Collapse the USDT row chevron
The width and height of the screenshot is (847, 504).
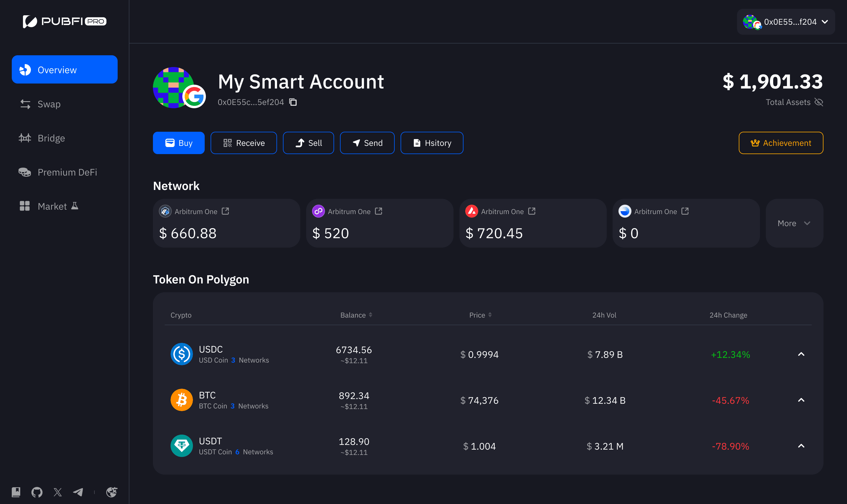pyautogui.click(x=801, y=446)
